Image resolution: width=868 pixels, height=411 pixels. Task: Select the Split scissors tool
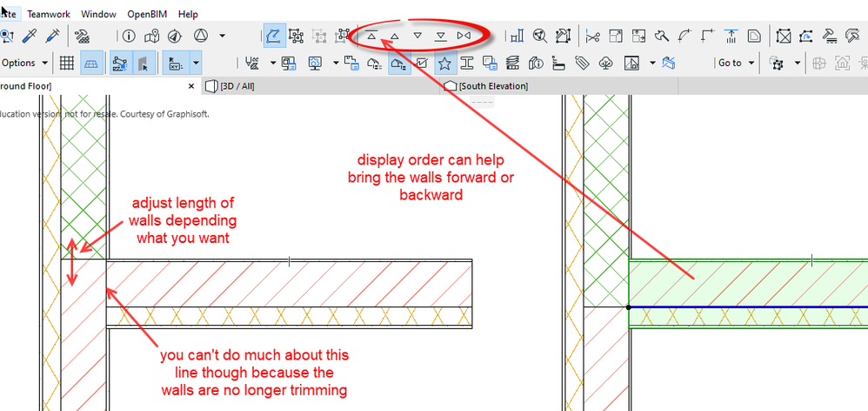coord(593,37)
